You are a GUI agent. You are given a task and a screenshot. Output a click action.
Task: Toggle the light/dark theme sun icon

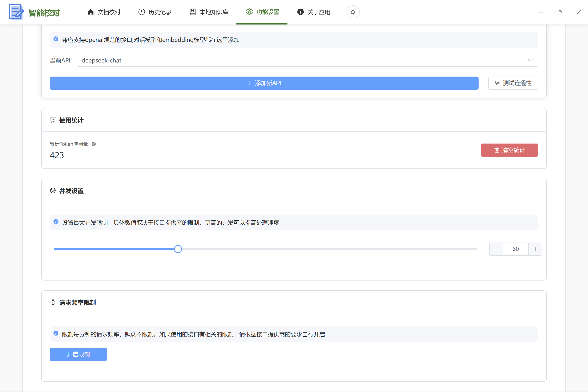tap(353, 12)
